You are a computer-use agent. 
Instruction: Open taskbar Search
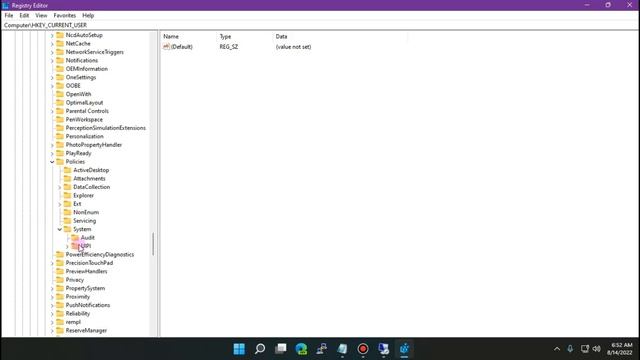pos(260,349)
